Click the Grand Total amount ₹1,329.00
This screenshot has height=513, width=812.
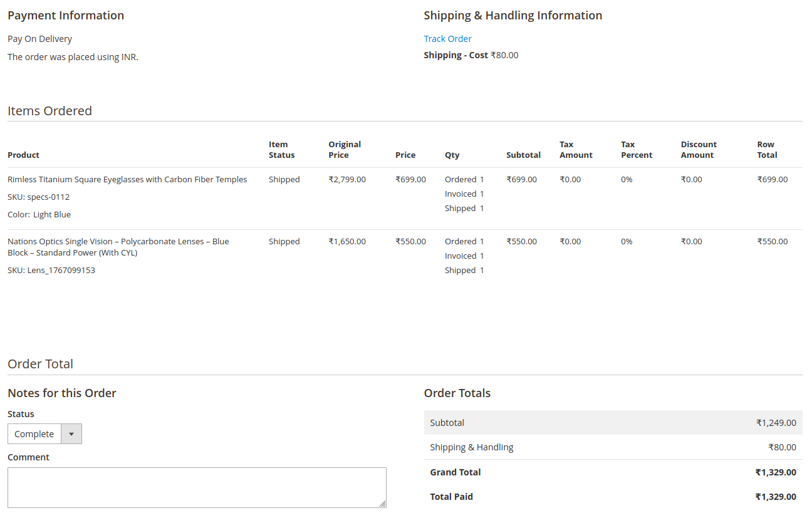(776, 472)
